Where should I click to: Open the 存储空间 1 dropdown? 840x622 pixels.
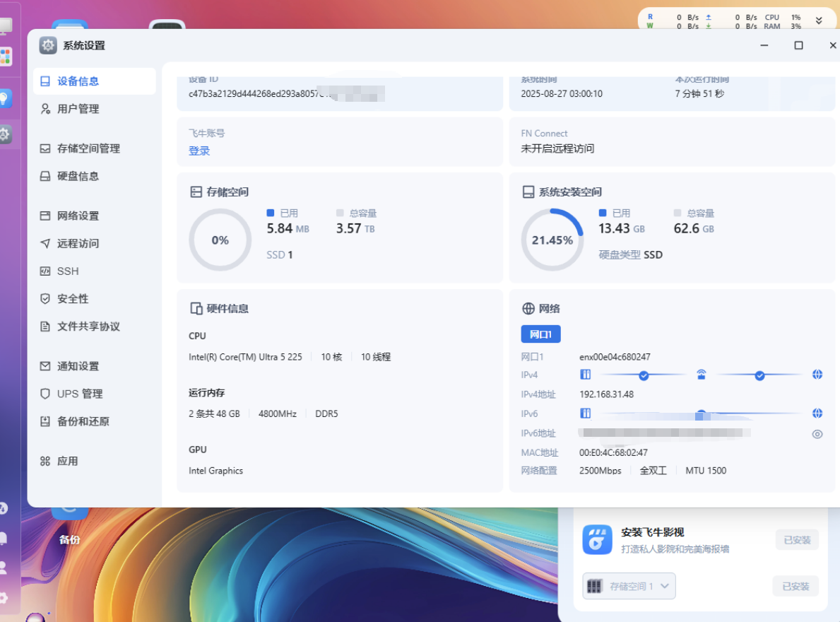[629, 586]
